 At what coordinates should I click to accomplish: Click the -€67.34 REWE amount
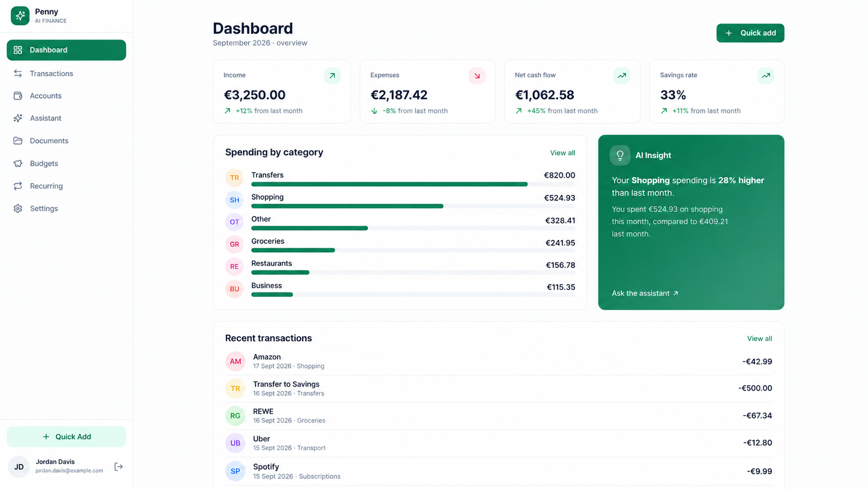coord(757,416)
